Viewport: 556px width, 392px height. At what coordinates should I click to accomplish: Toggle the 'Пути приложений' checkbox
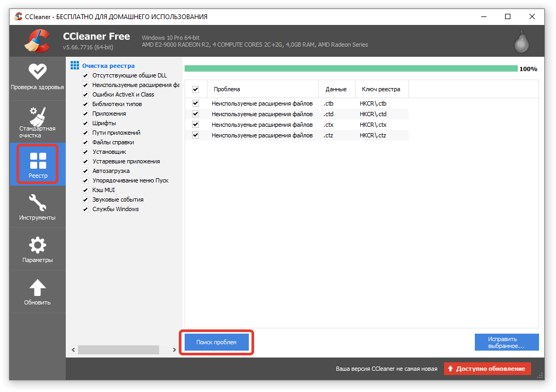tap(85, 133)
